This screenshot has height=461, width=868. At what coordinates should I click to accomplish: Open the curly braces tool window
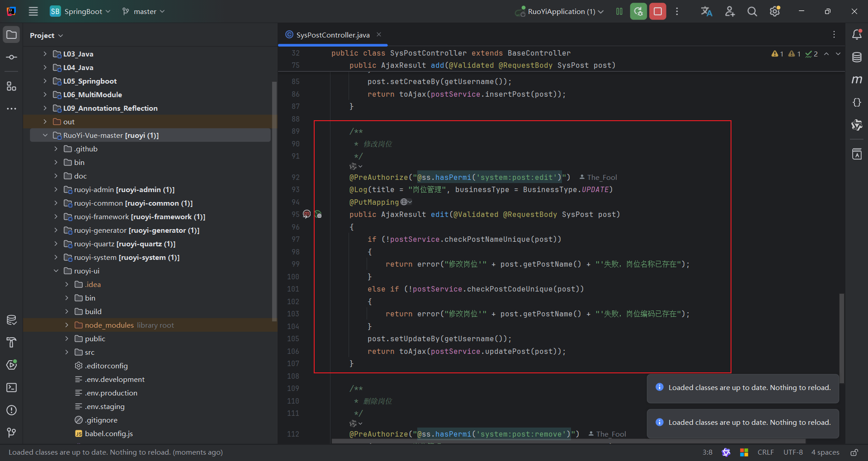point(857,103)
